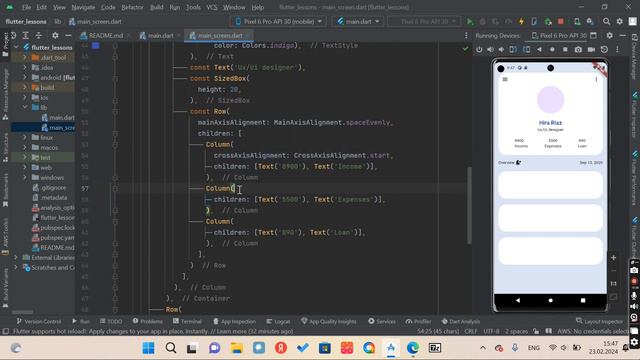The height and width of the screenshot is (360, 640).
Task: Open Chrome from taskbar
Action: click(x=369, y=348)
